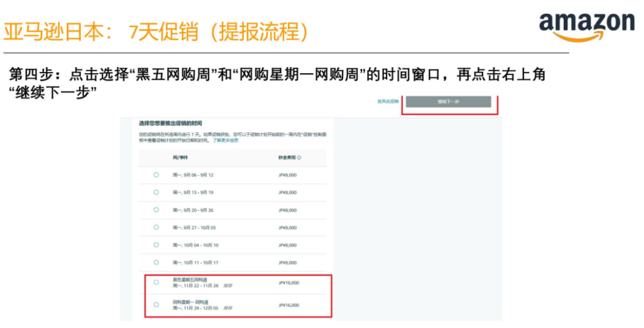Click the text 周一, 10月 04 - 10月 10
This screenshot has height=328, width=644.
click(x=196, y=245)
